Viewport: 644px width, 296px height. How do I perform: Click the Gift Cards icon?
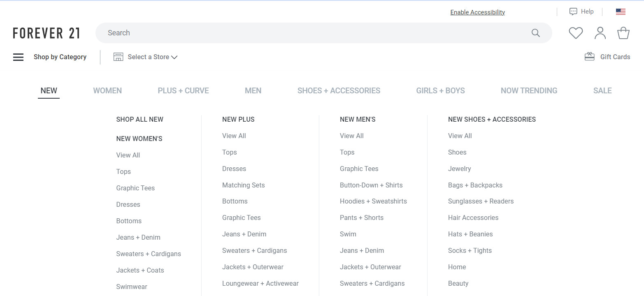pos(589,57)
